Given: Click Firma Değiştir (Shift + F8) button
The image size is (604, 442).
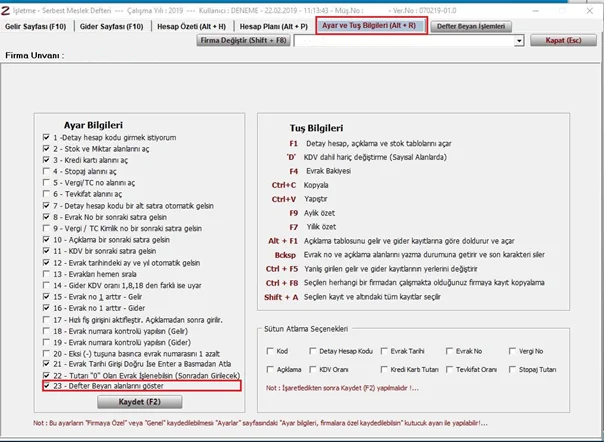Looking at the screenshot, I should pos(243,40).
